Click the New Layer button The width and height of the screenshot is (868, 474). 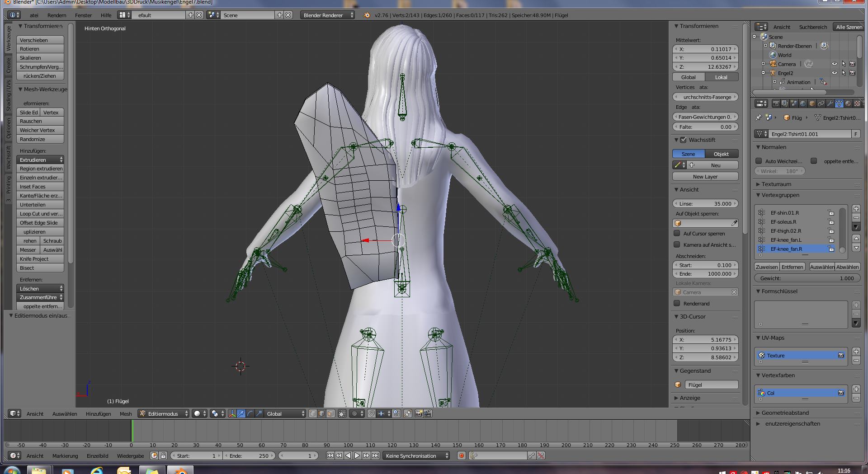pos(705,177)
